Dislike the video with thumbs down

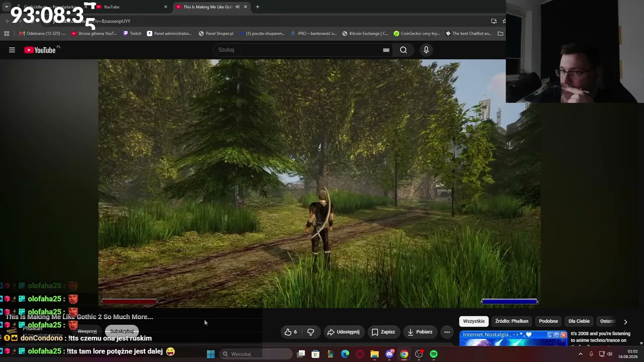click(310, 332)
